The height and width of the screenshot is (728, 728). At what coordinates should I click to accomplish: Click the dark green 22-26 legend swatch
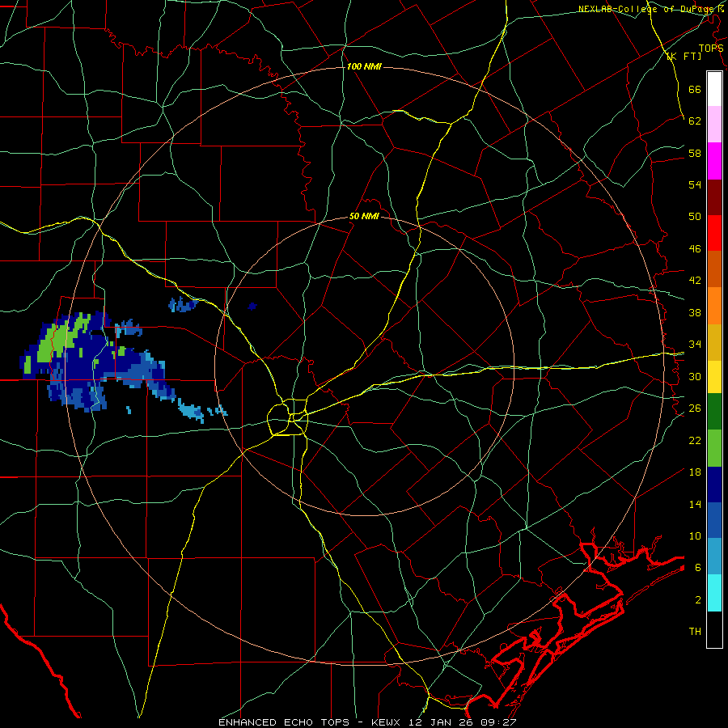(714, 412)
